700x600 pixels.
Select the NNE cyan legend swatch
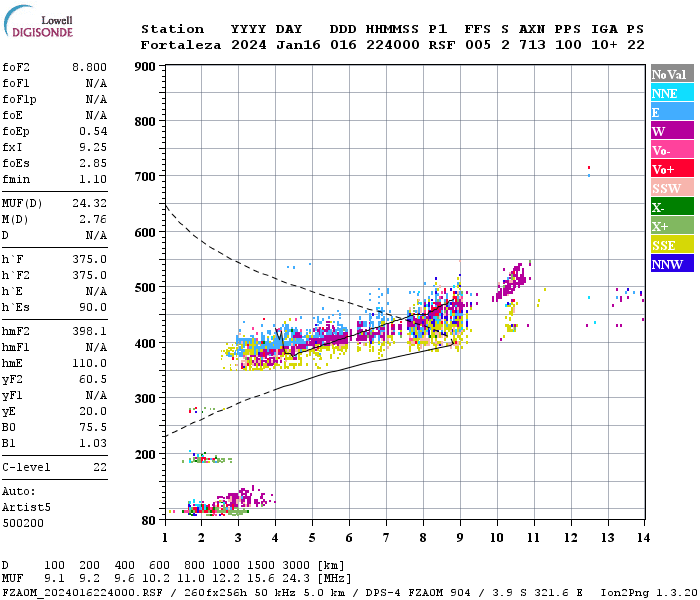[x=672, y=92]
